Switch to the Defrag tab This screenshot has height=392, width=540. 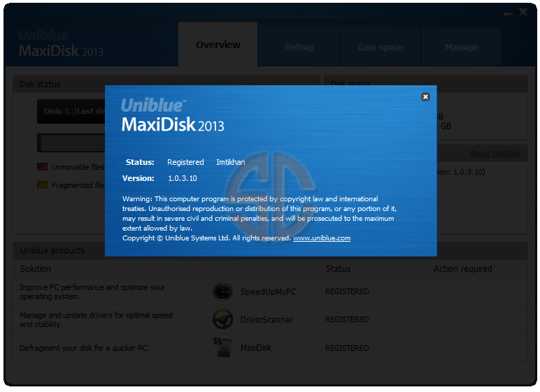[299, 47]
